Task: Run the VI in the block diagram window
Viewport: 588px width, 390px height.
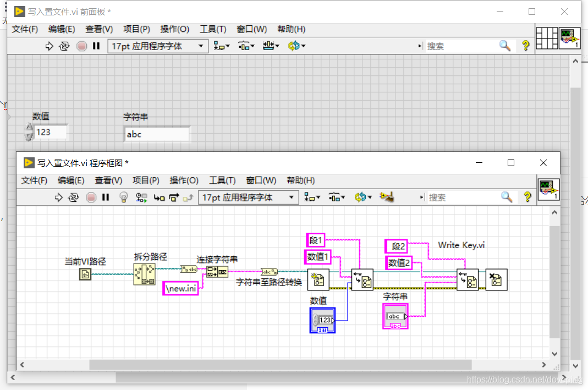Action: (x=58, y=197)
